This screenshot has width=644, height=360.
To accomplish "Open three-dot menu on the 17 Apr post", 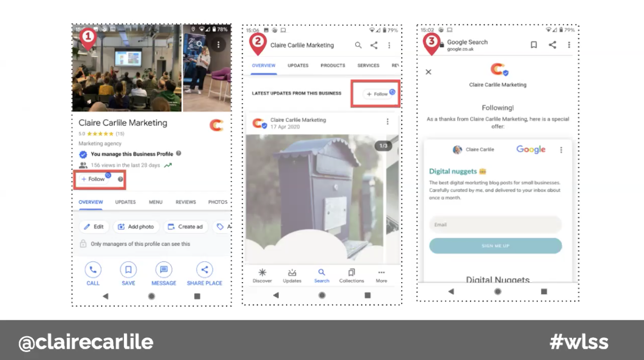I will 387,122.
